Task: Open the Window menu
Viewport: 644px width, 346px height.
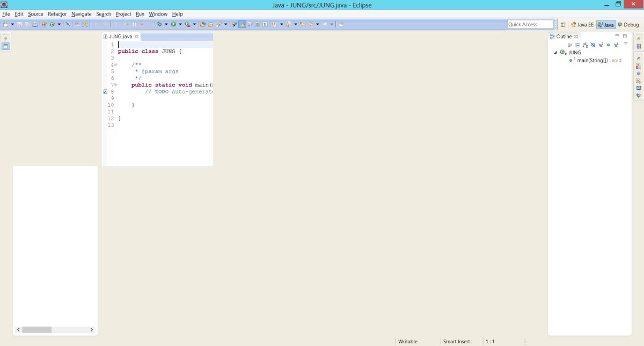Action: coord(158,14)
